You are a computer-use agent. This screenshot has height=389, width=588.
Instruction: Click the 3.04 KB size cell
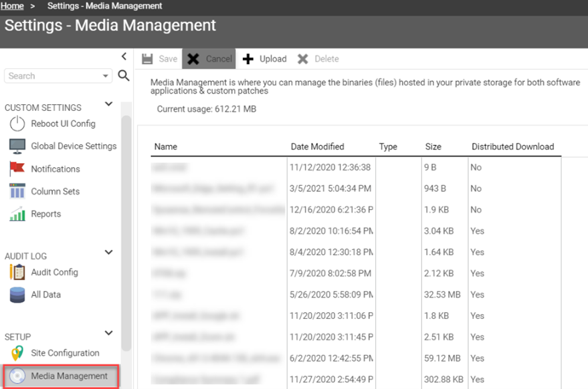[x=439, y=231]
